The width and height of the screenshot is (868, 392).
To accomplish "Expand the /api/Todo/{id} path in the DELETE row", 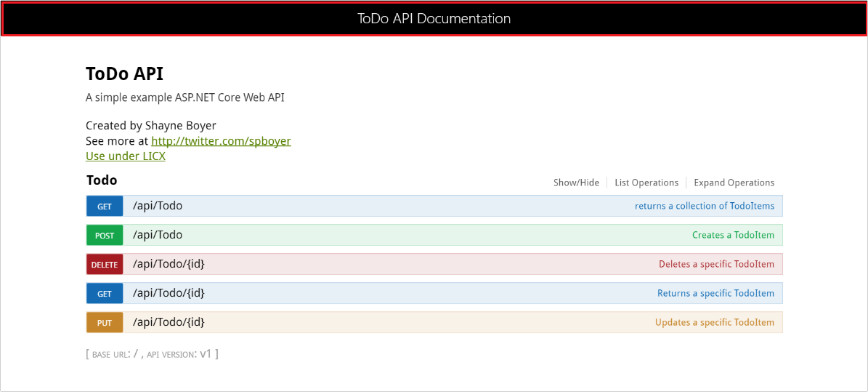I will click(x=169, y=265).
